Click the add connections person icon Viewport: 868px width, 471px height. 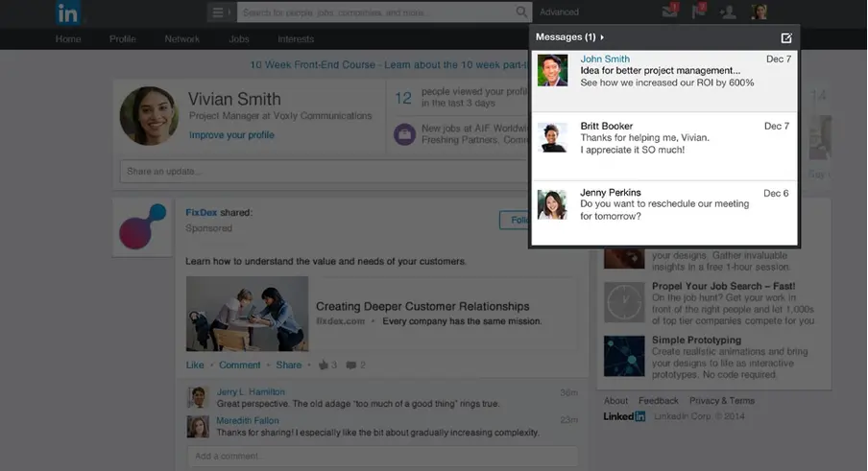729,12
